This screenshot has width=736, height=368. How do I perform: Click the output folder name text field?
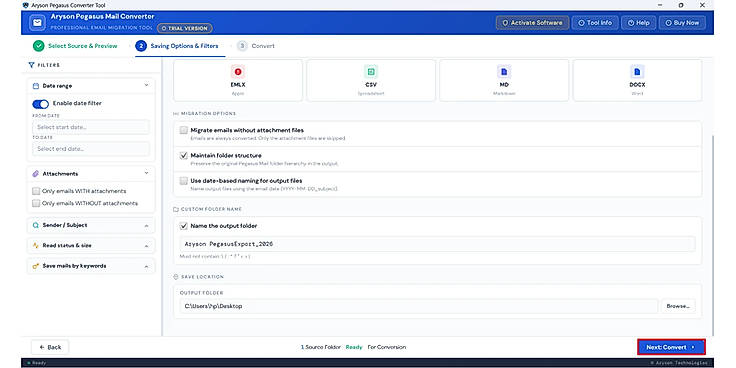click(x=437, y=244)
